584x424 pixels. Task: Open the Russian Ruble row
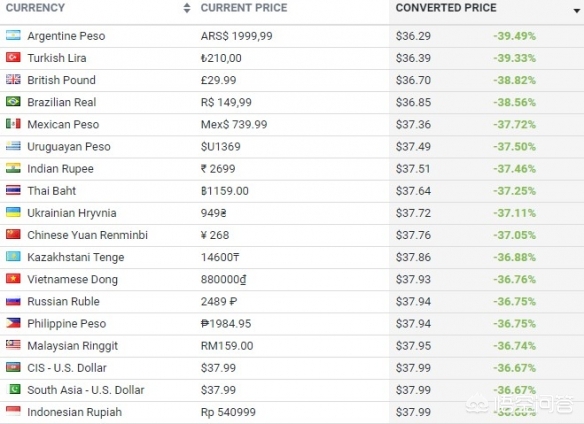[x=292, y=301]
